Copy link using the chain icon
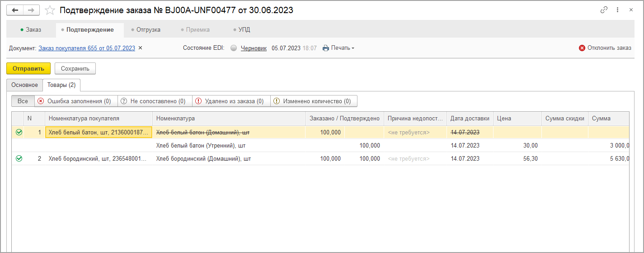 point(604,10)
